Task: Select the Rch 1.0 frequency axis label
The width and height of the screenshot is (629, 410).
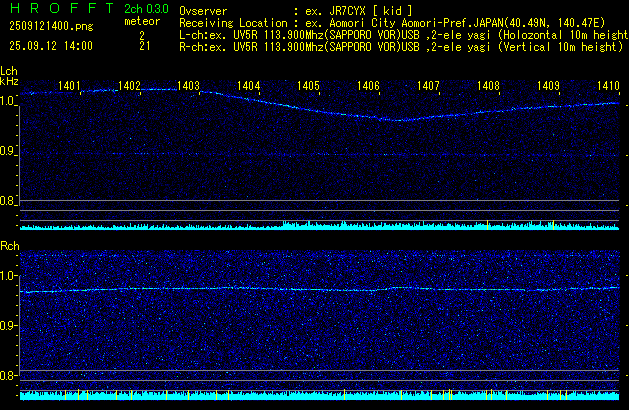Action: click(8, 276)
